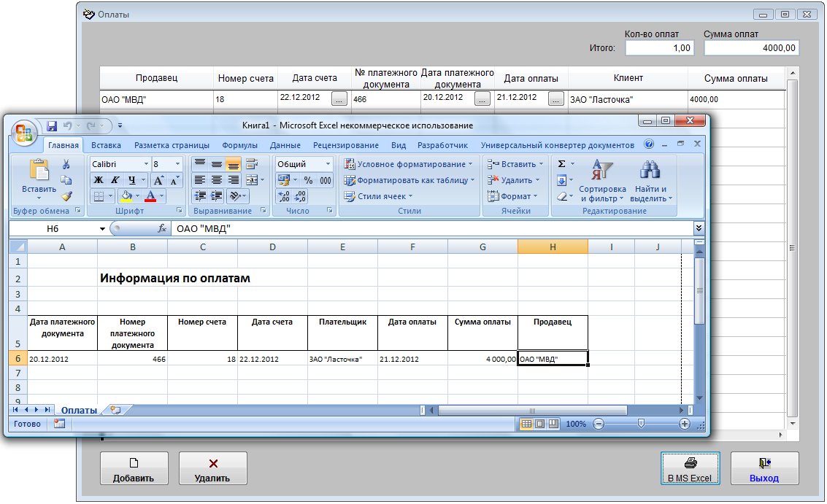Open the Формулы ribbon tab
This screenshot has width=827, height=504.
pyautogui.click(x=239, y=145)
